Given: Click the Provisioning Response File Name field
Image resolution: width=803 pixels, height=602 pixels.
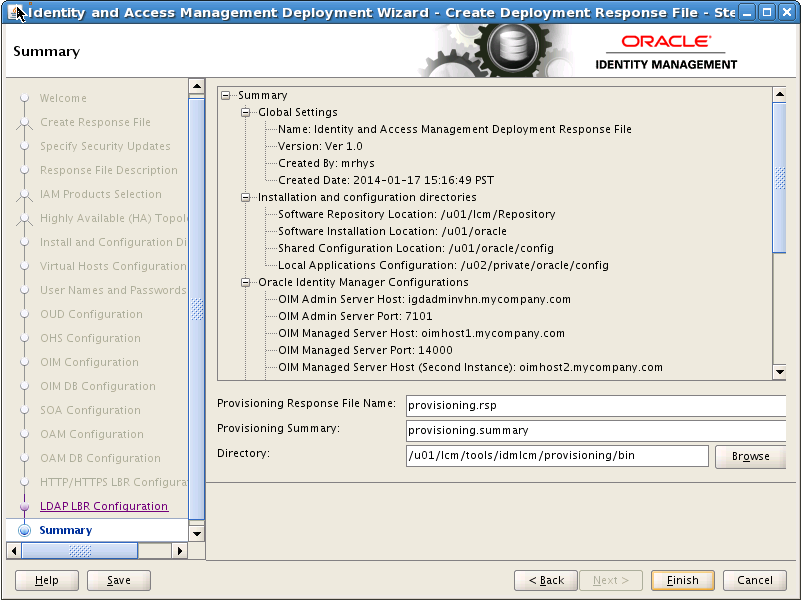Looking at the screenshot, I should tap(596, 405).
